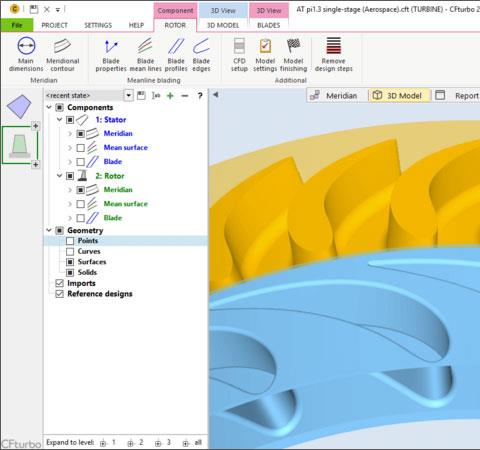Expand Rotor Blade node
Viewport: 480px width, 450px height.
[x=70, y=218]
